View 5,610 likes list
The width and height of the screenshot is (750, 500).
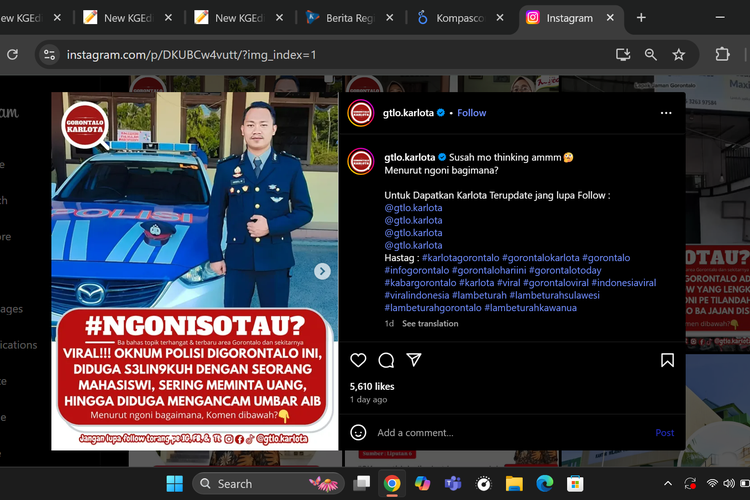pyautogui.click(x=372, y=387)
